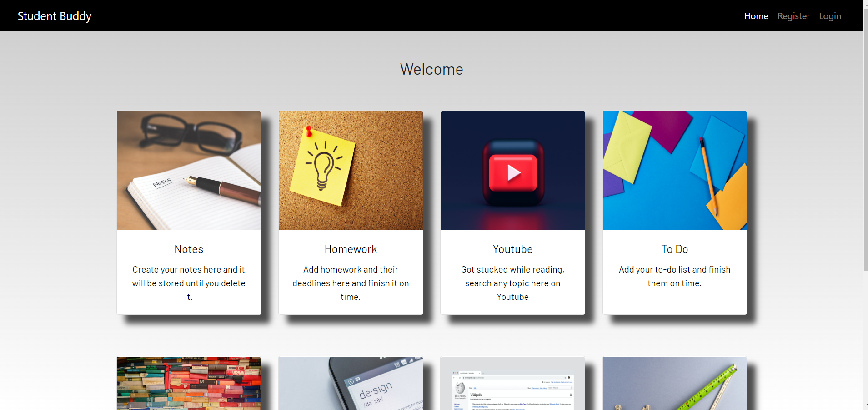Click the Student Buddy brand logo
The width and height of the screenshot is (868, 410).
[x=55, y=16]
